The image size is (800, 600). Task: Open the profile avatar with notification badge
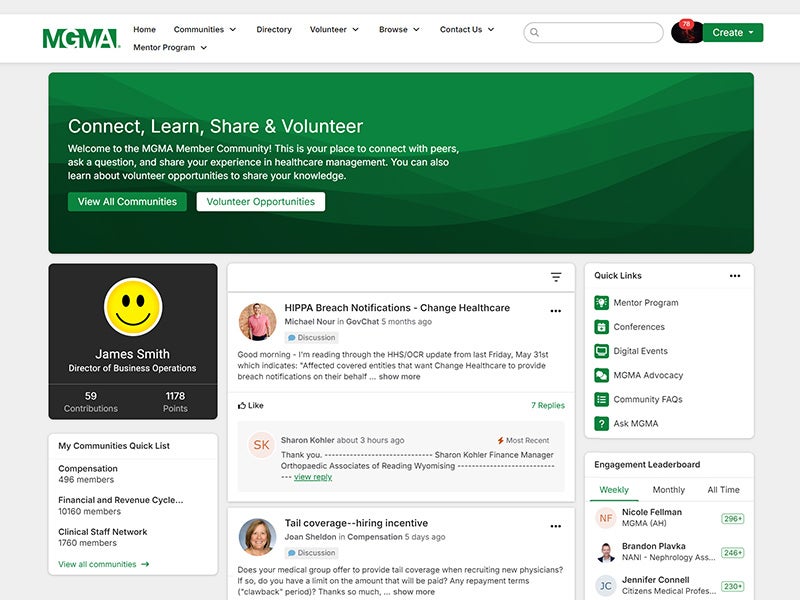coord(685,32)
